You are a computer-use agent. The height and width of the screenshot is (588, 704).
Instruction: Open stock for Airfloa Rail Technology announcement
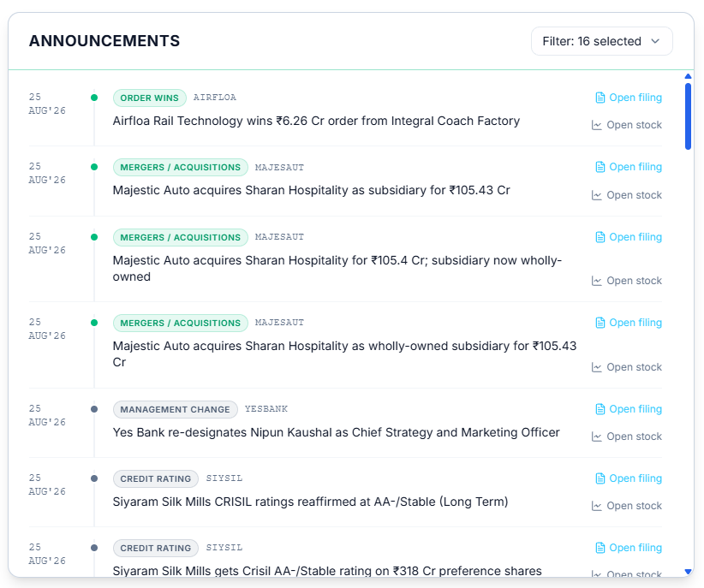(x=626, y=125)
